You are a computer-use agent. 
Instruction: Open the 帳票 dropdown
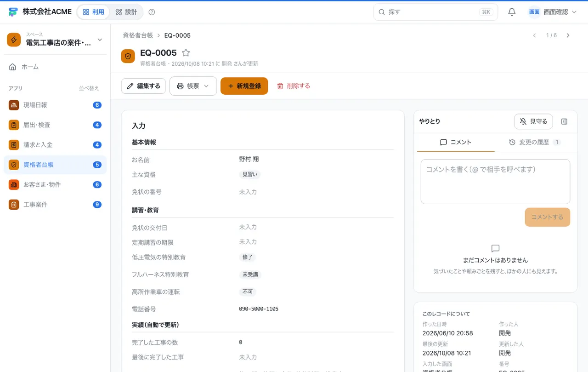193,86
